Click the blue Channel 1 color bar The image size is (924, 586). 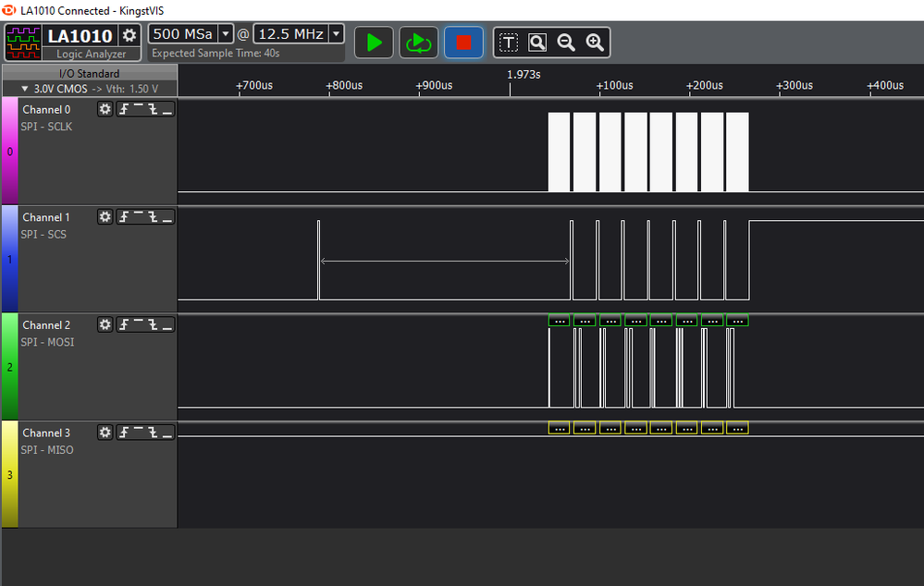(10, 259)
